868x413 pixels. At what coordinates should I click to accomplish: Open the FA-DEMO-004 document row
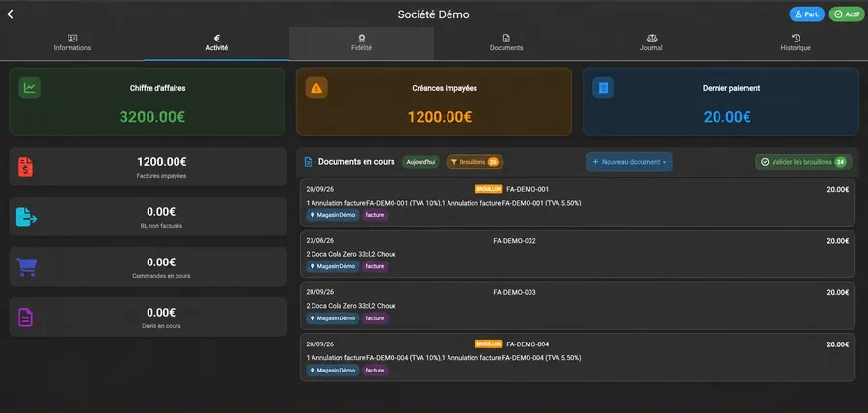pos(578,357)
